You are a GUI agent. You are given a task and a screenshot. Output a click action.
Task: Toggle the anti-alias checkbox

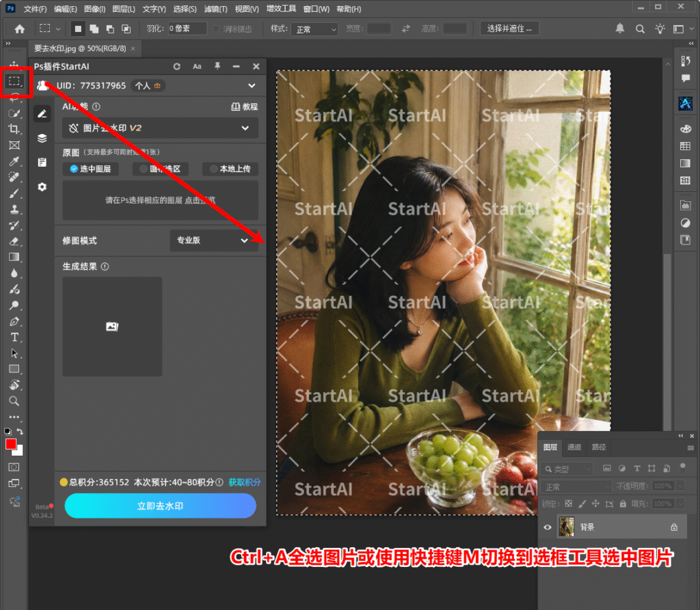coord(215,29)
